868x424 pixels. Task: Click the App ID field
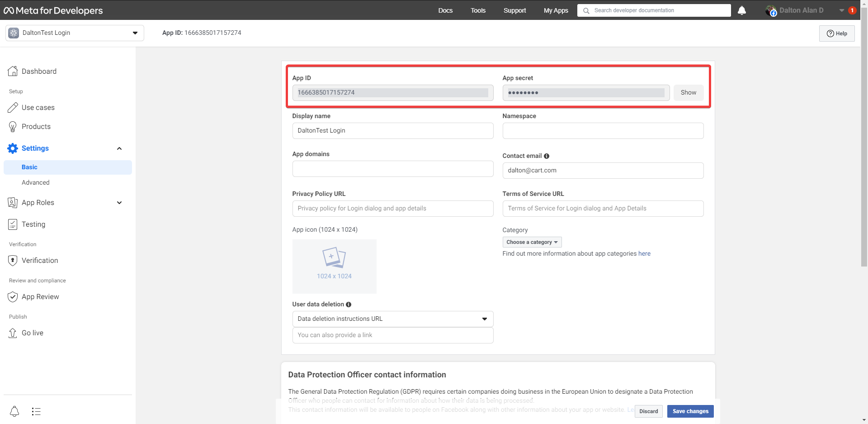[392, 93]
